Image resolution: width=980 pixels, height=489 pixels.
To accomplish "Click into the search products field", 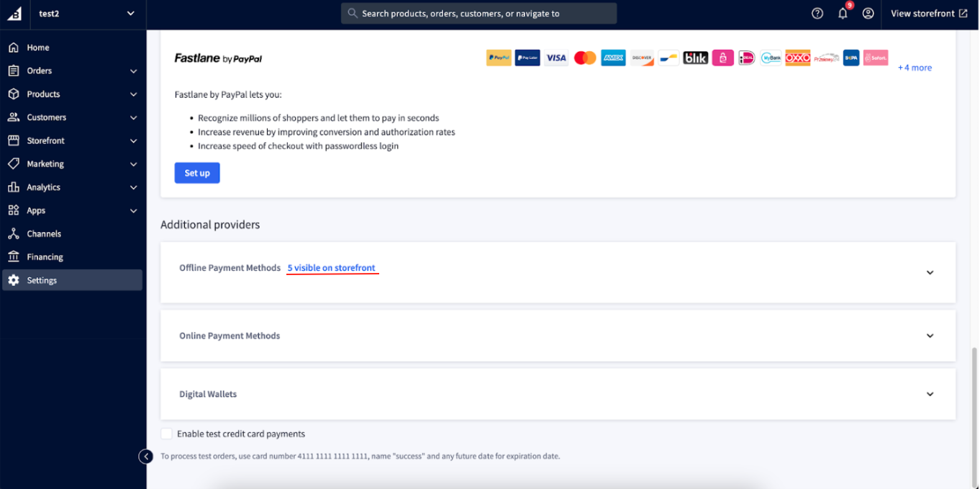I will (x=478, y=13).
